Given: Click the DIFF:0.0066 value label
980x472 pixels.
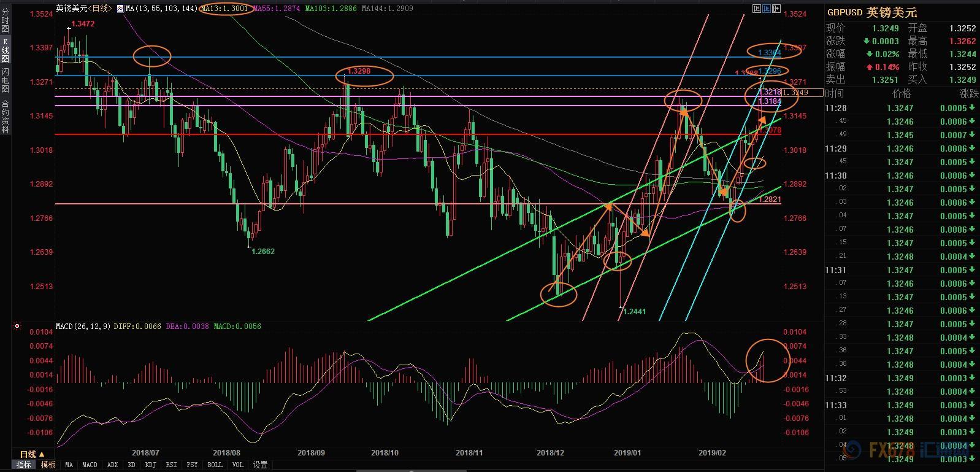Looking at the screenshot, I should 137,327.
